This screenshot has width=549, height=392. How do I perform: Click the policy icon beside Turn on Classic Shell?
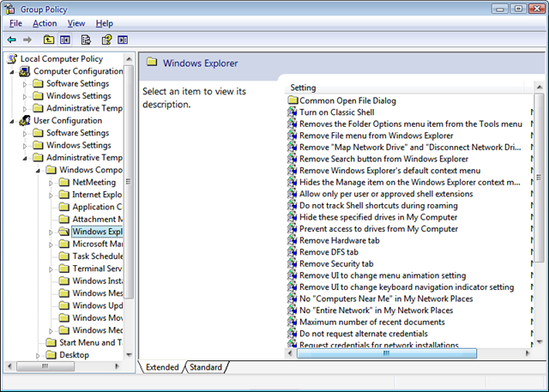[x=292, y=112]
